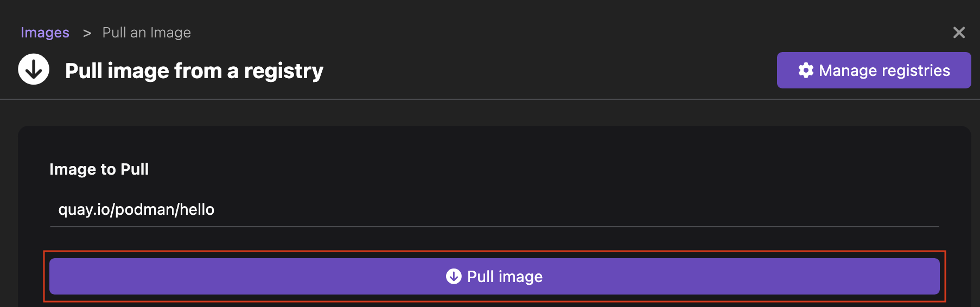Click the 'Pull image' button label text

click(x=505, y=277)
